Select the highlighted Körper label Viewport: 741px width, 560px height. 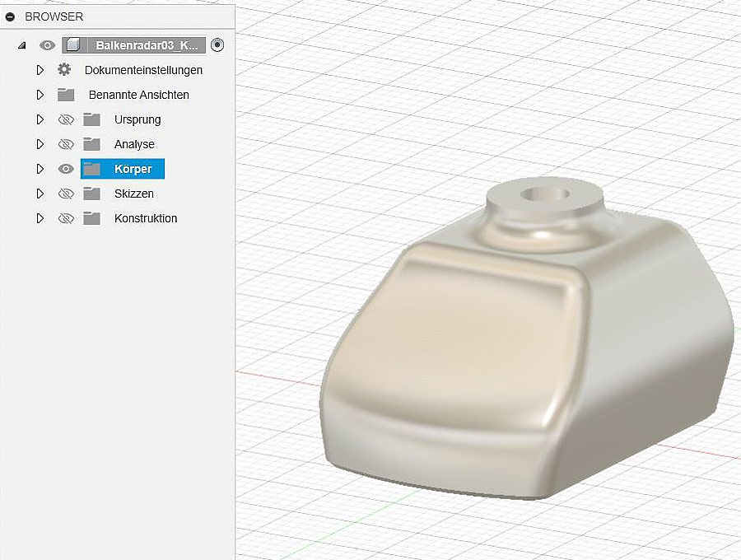[133, 169]
